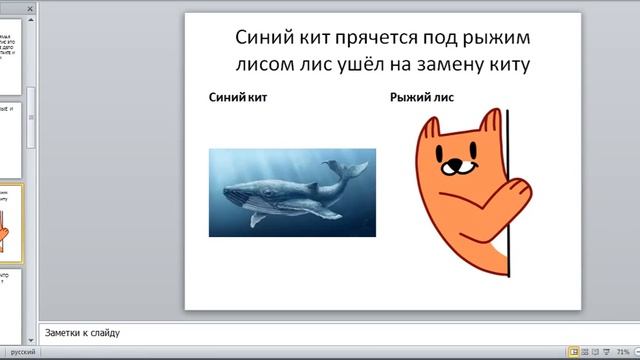Select second, mostly blank slide thumbnail

pyautogui.click(x=10, y=140)
